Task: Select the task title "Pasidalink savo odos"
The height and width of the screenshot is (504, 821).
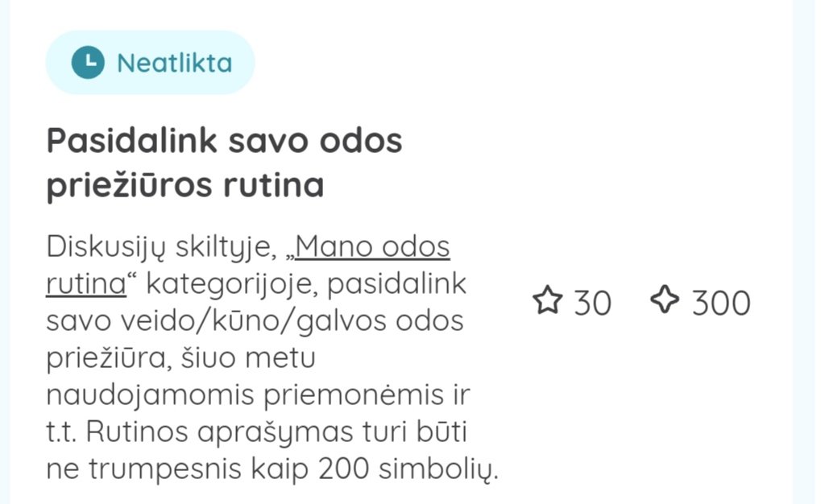Action: [x=224, y=141]
